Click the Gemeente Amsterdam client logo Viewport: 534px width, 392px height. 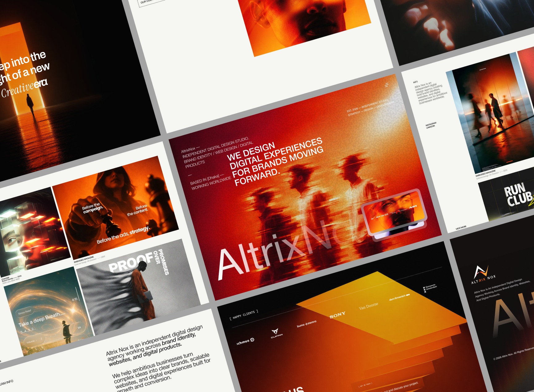(430, 288)
